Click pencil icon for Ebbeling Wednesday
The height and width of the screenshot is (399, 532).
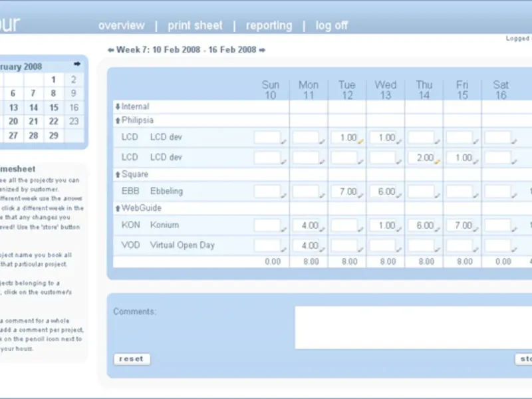pos(399,196)
